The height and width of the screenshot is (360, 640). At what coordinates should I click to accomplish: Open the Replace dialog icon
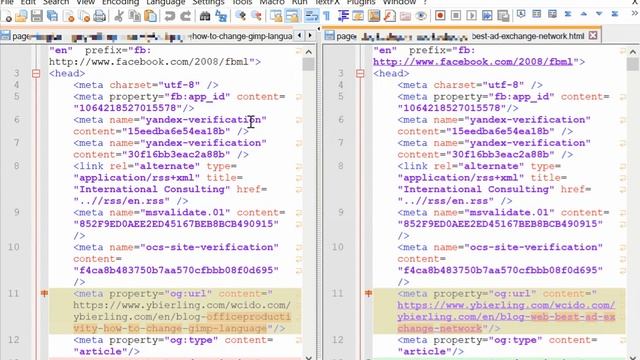pos(221,16)
